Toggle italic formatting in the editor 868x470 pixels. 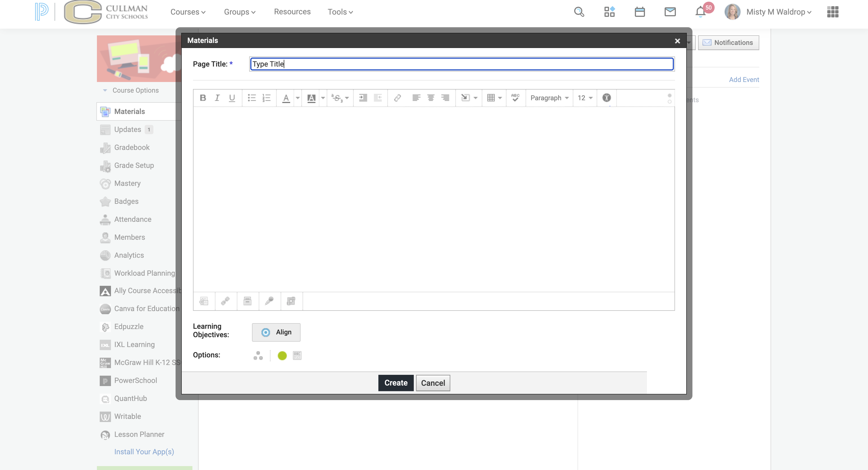217,98
